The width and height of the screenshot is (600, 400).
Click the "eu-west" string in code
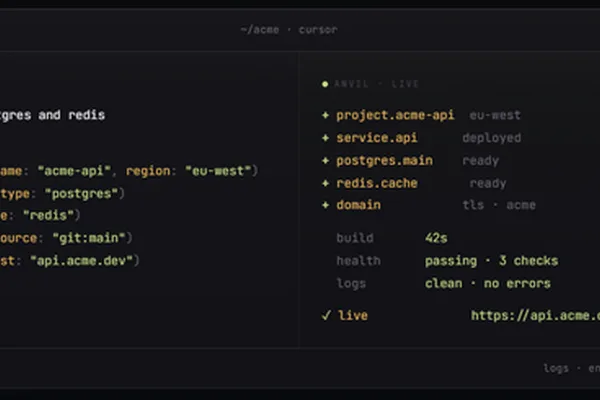pos(218,171)
